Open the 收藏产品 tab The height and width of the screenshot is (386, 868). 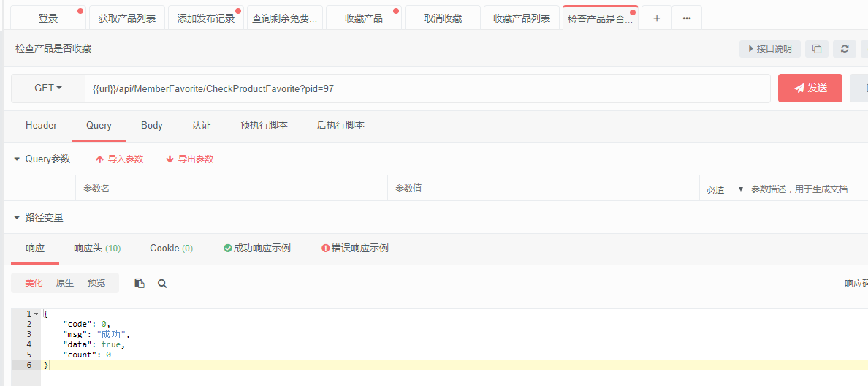pyautogui.click(x=364, y=18)
